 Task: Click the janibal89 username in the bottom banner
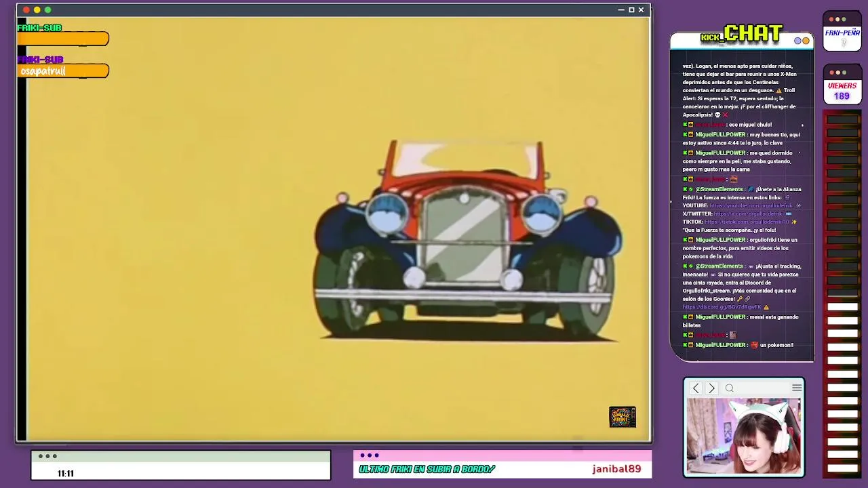point(616,469)
